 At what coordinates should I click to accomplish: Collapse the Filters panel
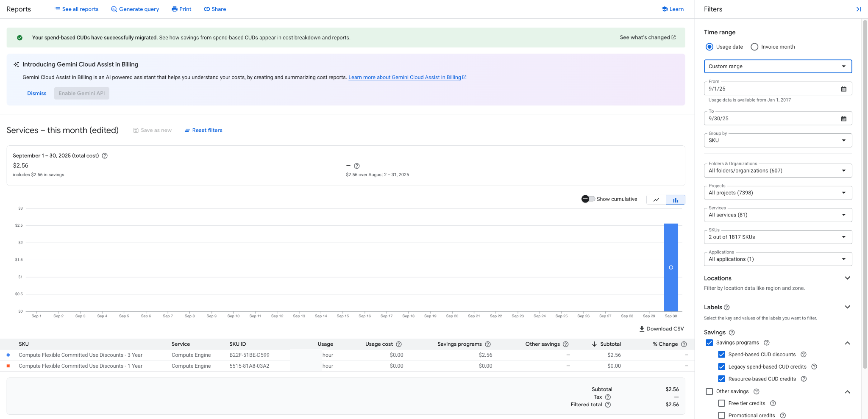click(x=859, y=9)
